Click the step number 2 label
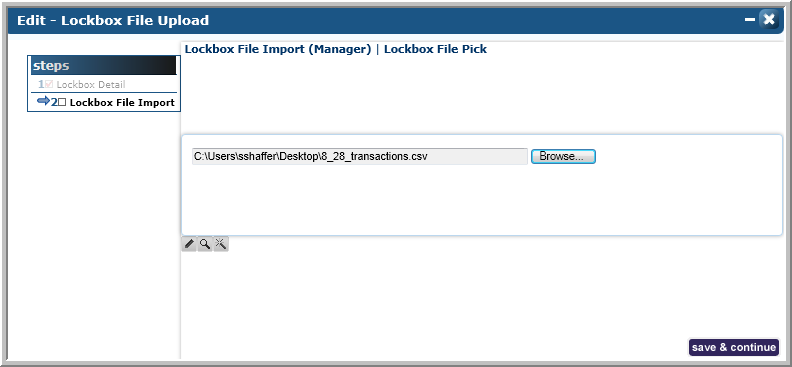 [x=55, y=102]
